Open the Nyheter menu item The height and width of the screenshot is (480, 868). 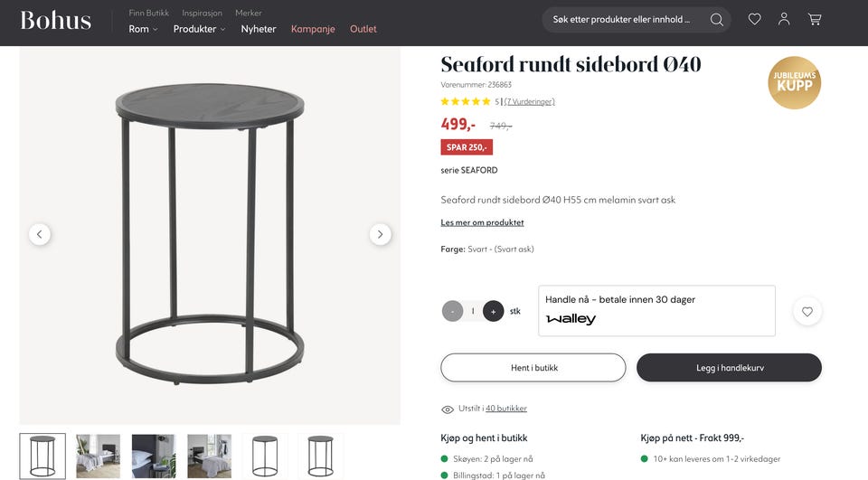[x=259, y=29]
